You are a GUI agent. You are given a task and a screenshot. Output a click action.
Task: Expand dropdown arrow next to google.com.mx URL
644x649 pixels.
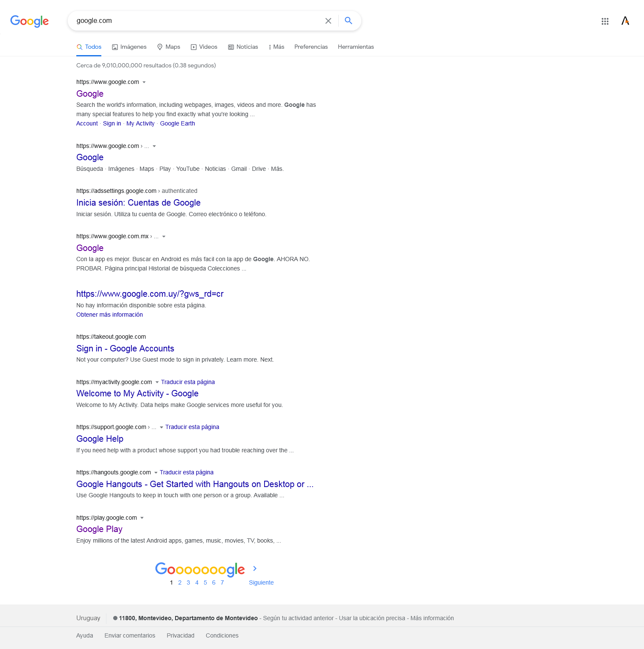pos(164,237)
